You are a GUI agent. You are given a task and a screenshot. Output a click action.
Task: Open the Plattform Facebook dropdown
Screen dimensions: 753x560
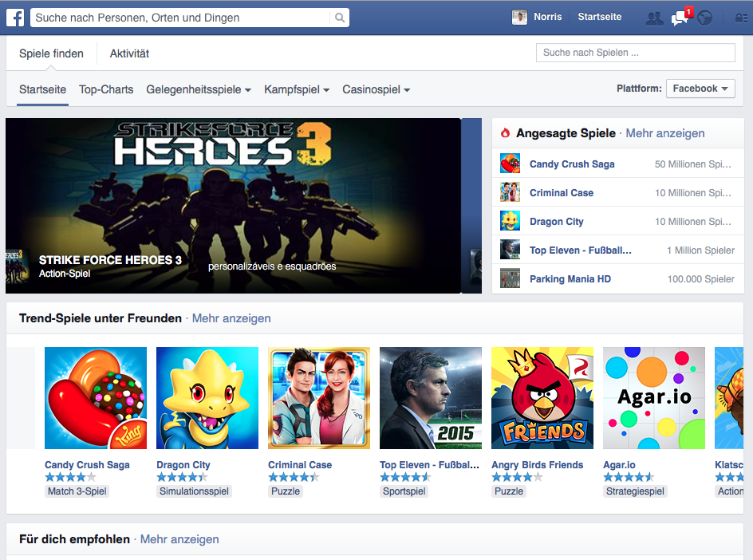pyautogui.click(x=700, y=89)
